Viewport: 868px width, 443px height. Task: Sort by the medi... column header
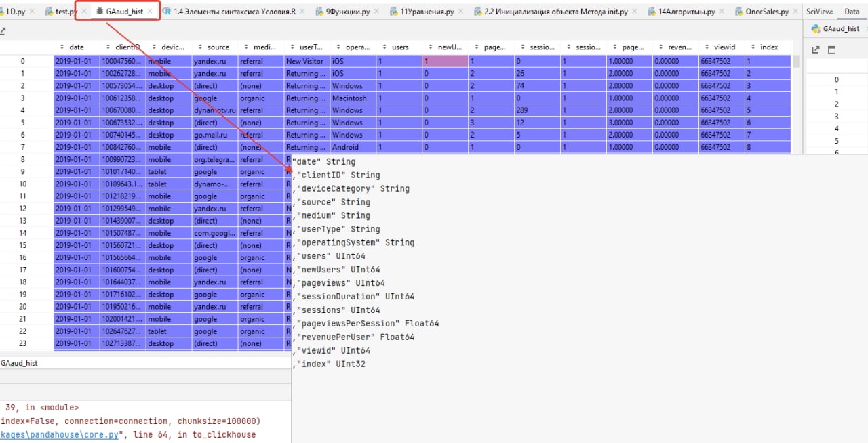point(261,47)
